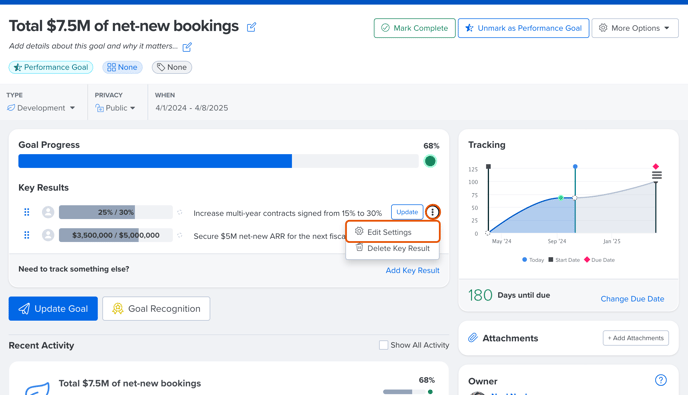Click the edit icon next to goal description
This screenshot has height=395, width=688.
click(187, 47)
